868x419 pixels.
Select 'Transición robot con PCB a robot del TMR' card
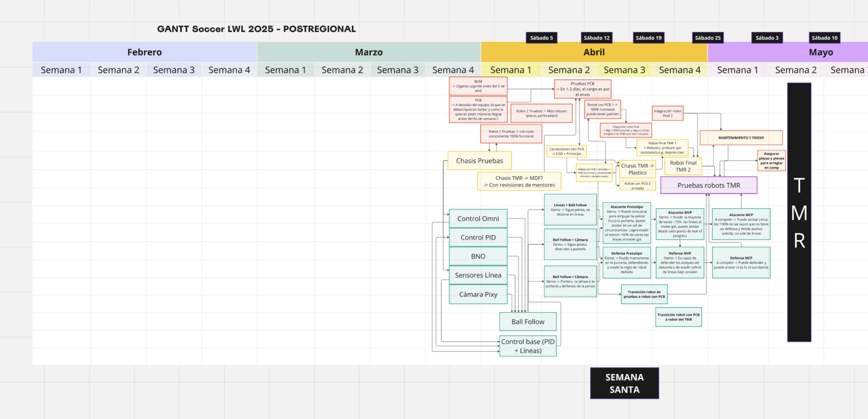(x=678, y=317)
